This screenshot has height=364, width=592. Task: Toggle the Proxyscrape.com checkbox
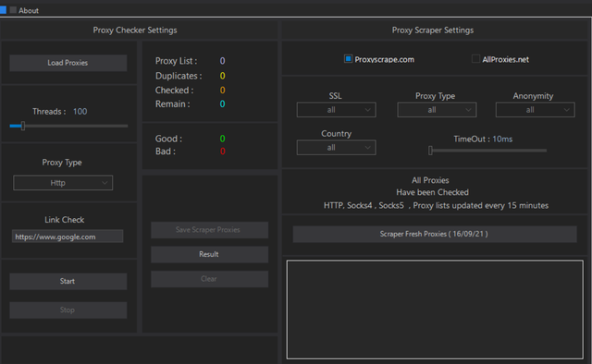(x=348, y=59)
